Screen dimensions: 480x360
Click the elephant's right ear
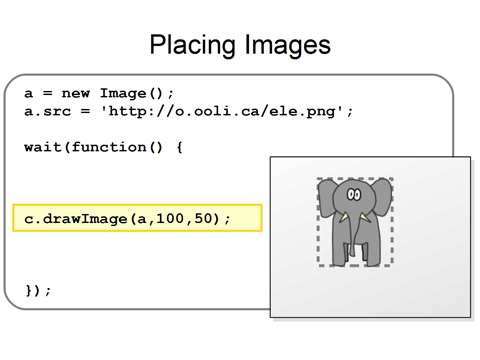tap(383, 197)
